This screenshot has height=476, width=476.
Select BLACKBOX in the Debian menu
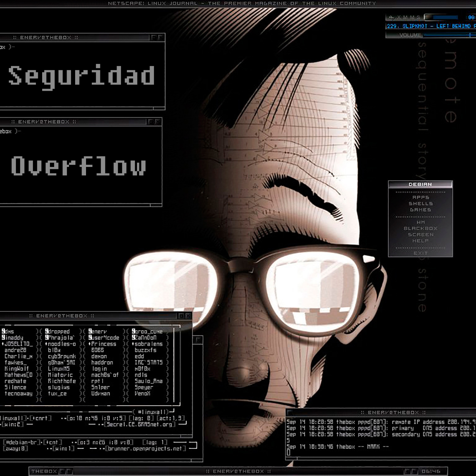coord(421,228)
